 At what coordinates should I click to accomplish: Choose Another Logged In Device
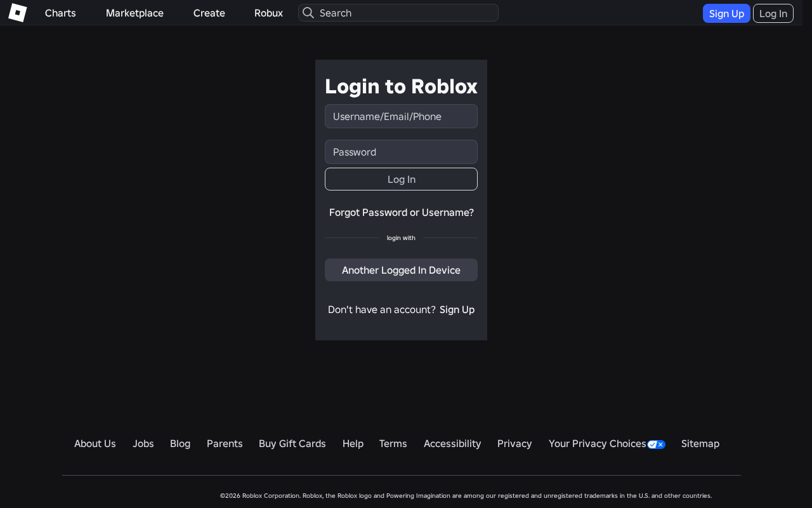pyautogui.click(x=401, y=270)
